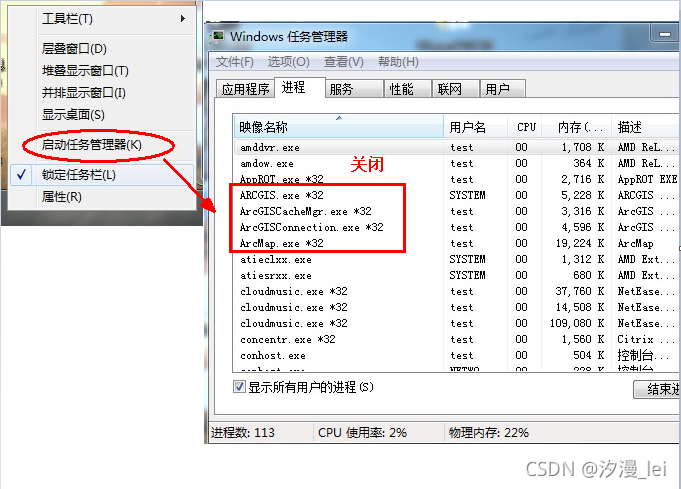
Task: Open the 帮助(H) menu
Action: [398, 62]
